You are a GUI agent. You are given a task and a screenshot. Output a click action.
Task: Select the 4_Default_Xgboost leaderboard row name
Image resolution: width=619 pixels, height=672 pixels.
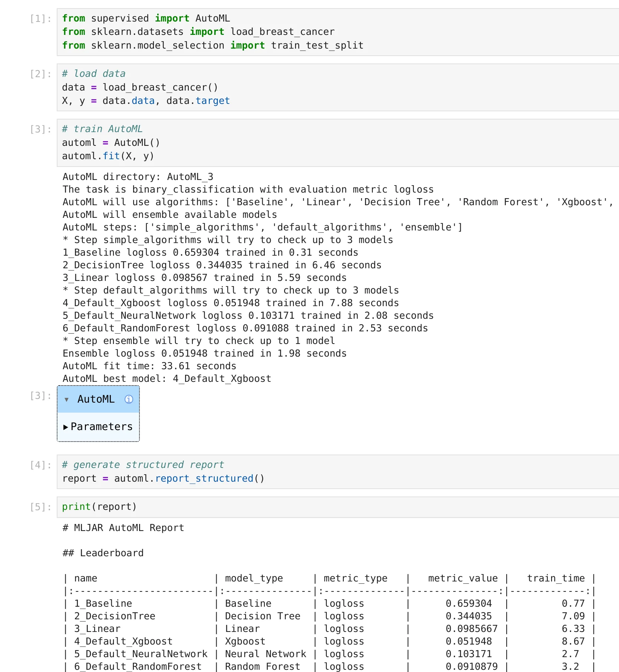[x=124, y=642]
